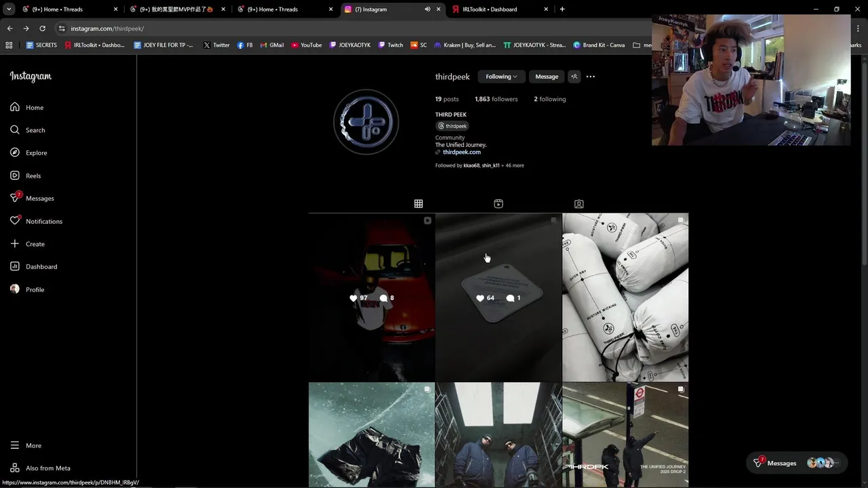The width and height of the screenshot is (868, 488).
Task: Click the Message button on profile
Action: (547, 77)
